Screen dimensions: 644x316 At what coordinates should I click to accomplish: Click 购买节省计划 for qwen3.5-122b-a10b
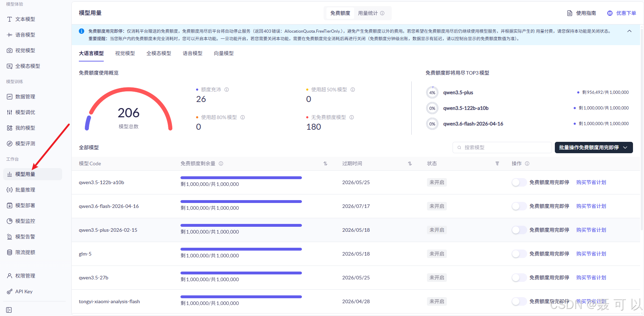point(591,182)
